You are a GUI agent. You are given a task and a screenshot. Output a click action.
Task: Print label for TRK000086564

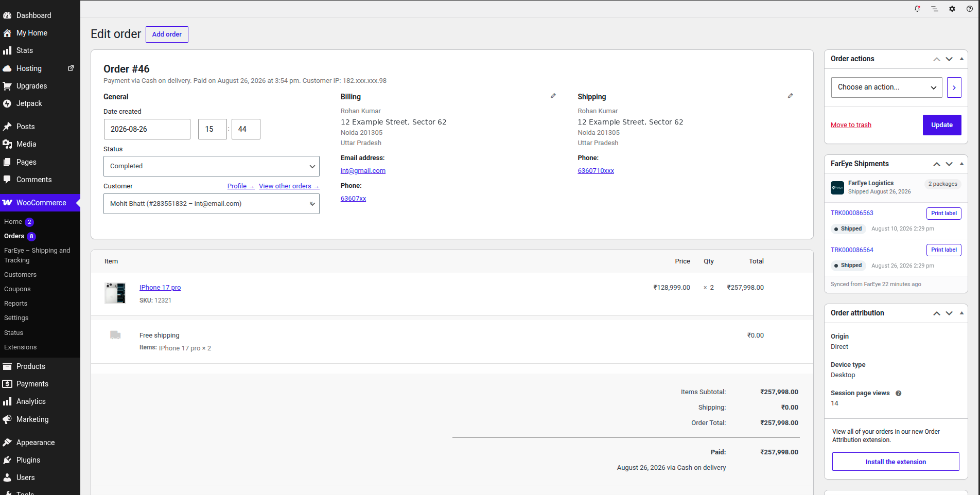coord(944,250)
